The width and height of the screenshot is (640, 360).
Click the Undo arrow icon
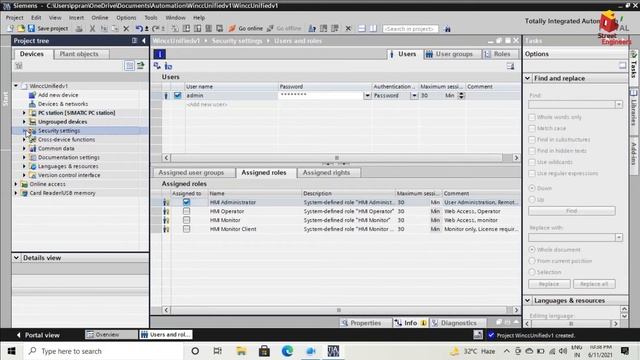tap(139, 29)
